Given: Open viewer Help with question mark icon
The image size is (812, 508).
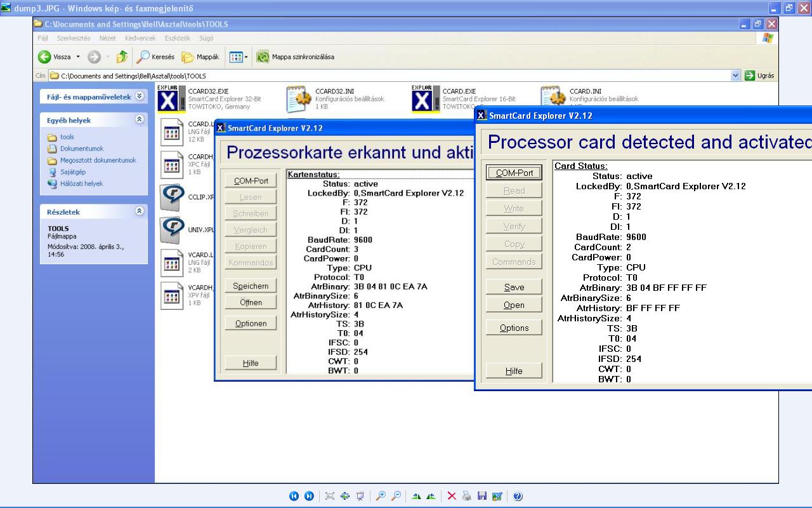Looking at the screenshot, I should coord(518,496).
